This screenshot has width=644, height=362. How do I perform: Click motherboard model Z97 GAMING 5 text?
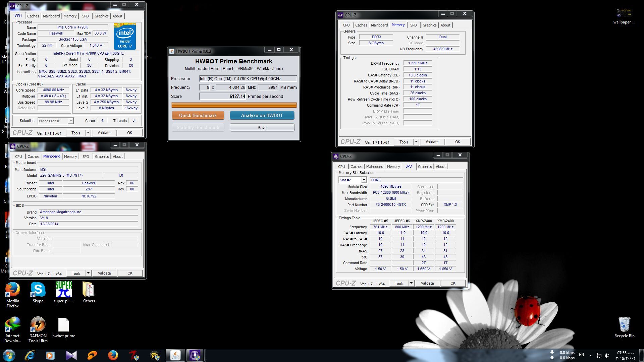pos(61,175)
